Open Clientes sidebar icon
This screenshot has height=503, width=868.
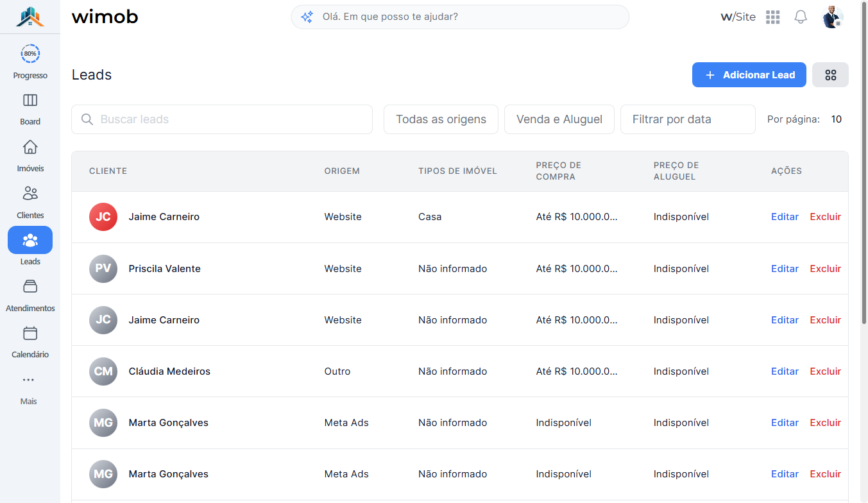coord(30,193)
